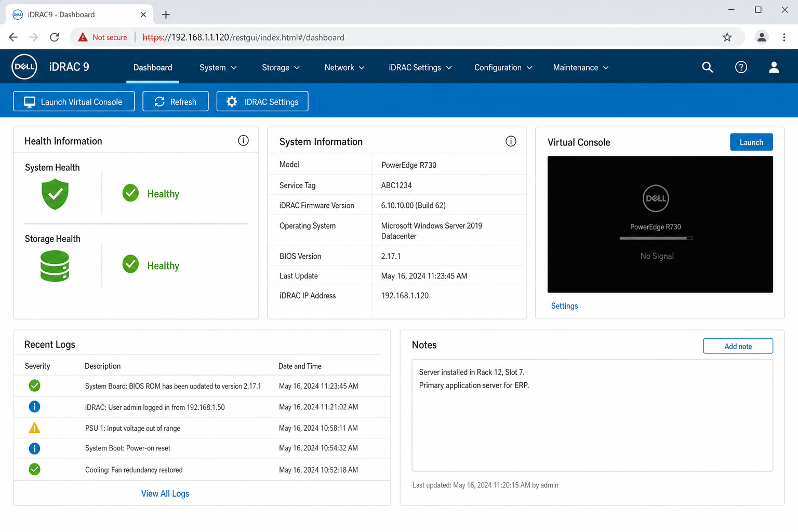Image resolution: width=798 pixels, height=532 pixels.
Task: Click the No Signal console text
Action: 657,256
